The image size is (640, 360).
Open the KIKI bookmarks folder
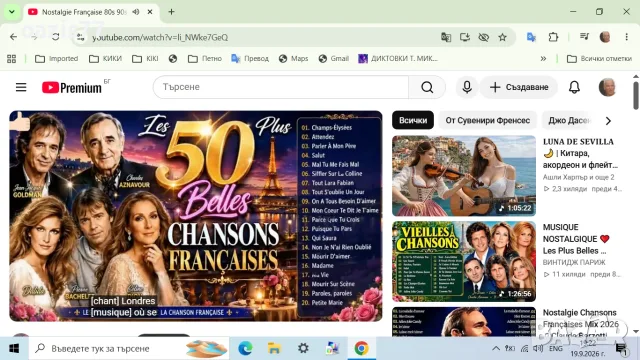pos(145,59)
